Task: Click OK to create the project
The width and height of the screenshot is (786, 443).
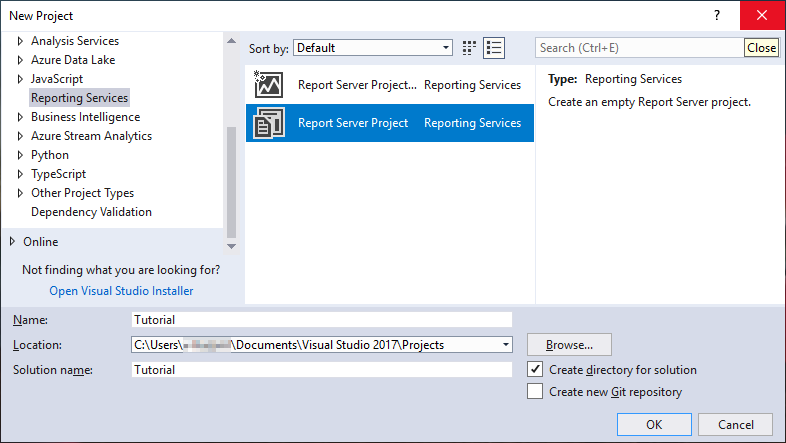Action: 654,424
